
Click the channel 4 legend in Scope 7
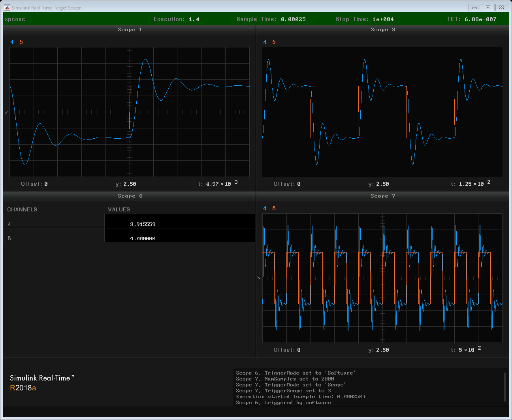265,209
